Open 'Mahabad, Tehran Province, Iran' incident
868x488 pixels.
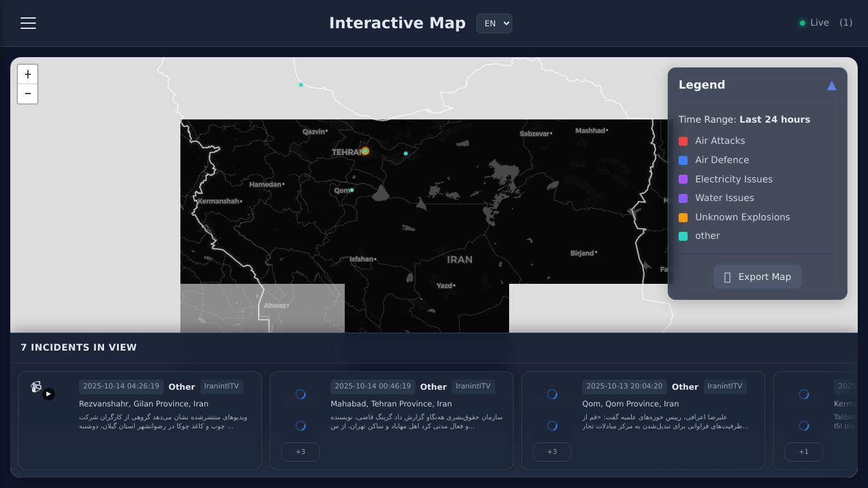pyautogui.click(x=391, y=404)
